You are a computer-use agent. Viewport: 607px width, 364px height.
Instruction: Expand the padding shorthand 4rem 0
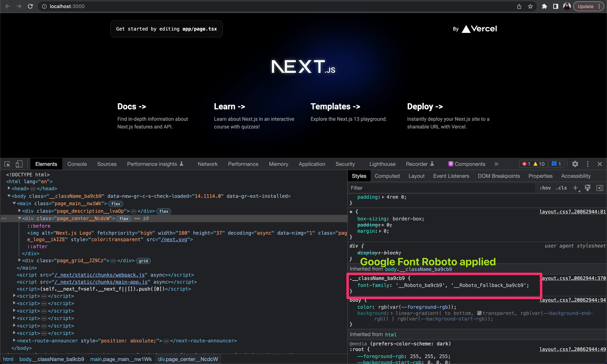pyautogui.click(x=383, y=197)
